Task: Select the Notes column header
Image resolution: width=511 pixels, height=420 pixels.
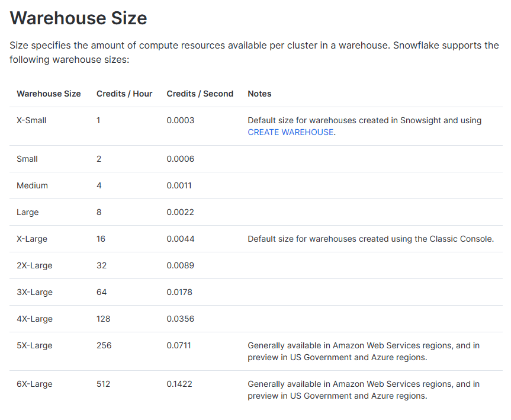Action: [x=259, y=94]
